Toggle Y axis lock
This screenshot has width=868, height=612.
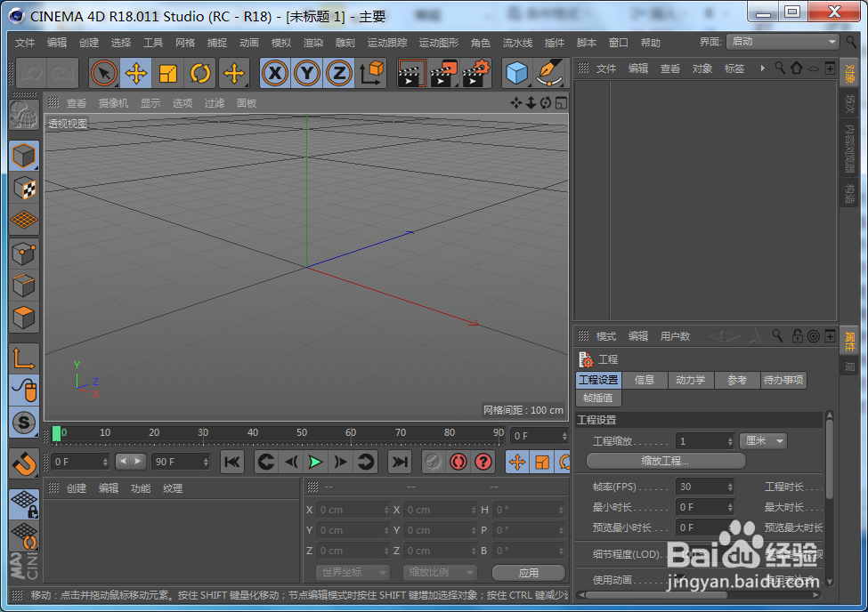(x=307, y=73)
